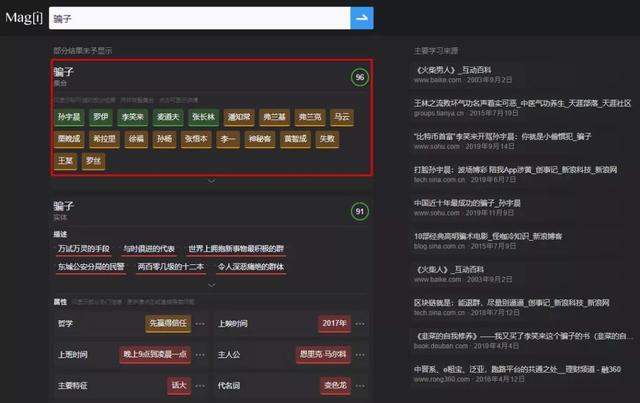Click the 恩里克·马尔科 value
This screenshot has height=403, width=640.
(323, 354)
